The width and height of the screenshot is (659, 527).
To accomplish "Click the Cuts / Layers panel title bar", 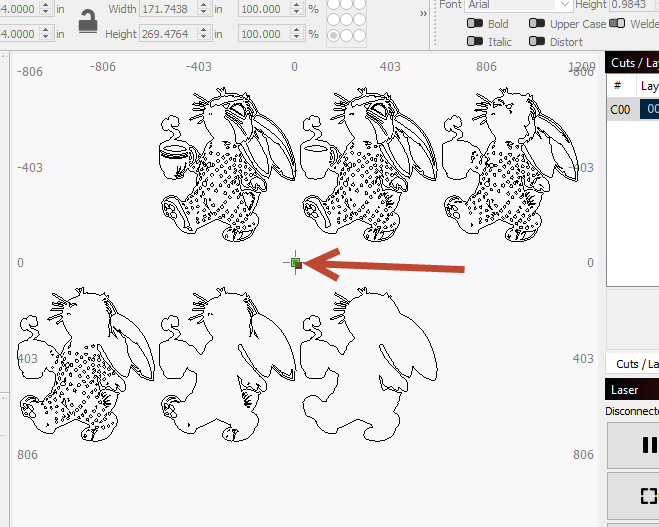I will click(x=632, y=63).
